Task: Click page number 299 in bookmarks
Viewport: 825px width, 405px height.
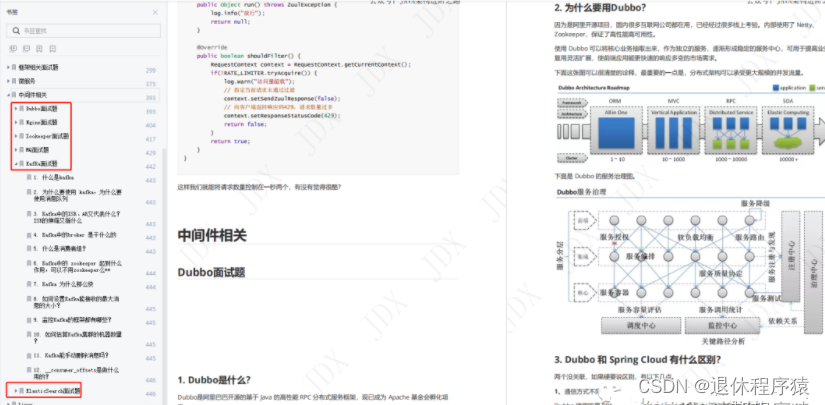Action: 151,70
